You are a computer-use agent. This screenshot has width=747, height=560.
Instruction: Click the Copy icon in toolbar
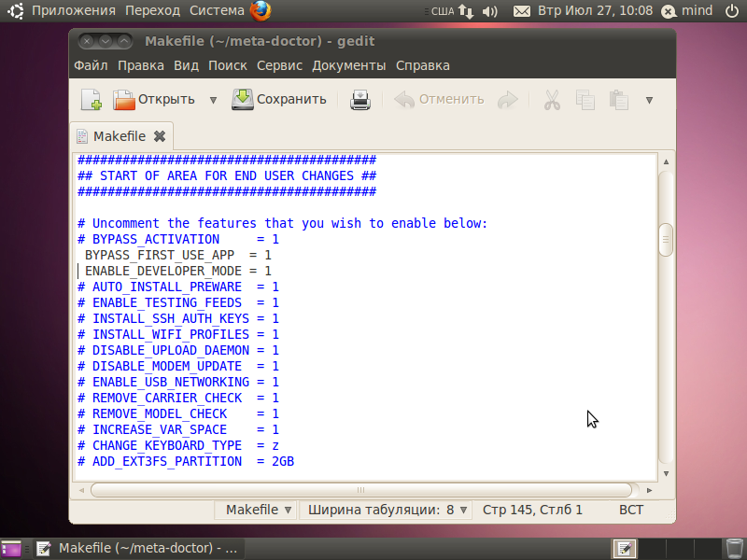point(585,99)
